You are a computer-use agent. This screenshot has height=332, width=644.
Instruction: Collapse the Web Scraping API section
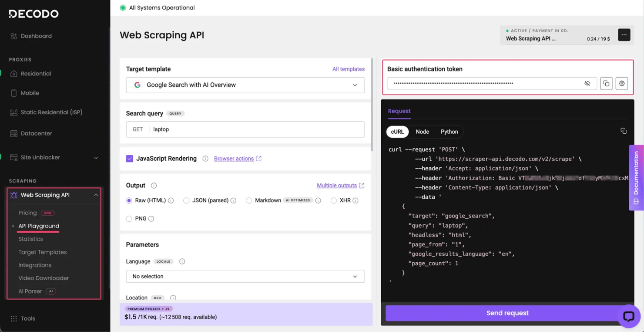pyautogui.click(x=96, y=195)
